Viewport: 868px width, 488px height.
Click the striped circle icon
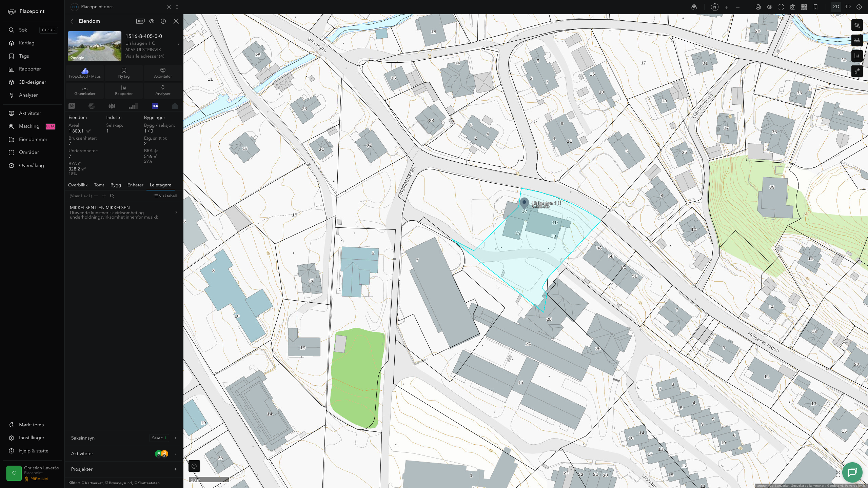tap(92, 106)
